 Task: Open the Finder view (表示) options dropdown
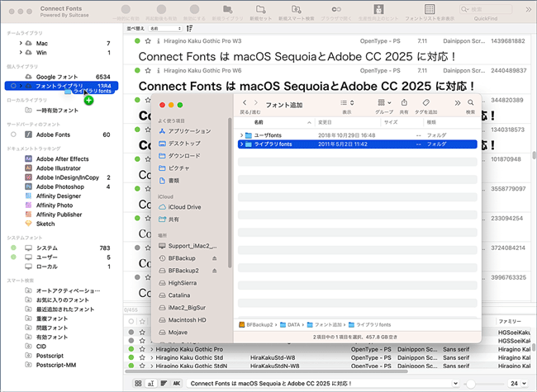tap(347, 102)
